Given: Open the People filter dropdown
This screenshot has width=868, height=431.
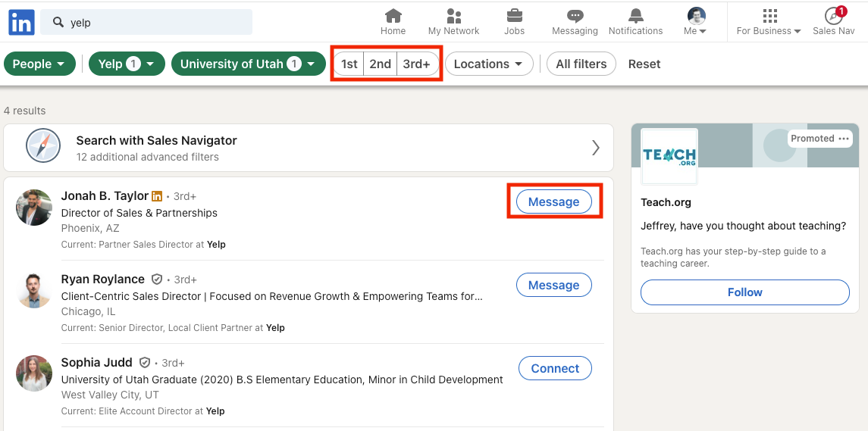Looking at the screenshot, I should point(40,64).
